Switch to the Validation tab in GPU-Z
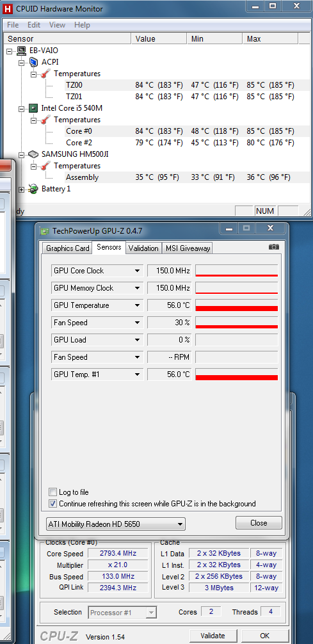The height and width of the screenshot is (644, 313). click(x=143, y=248)
